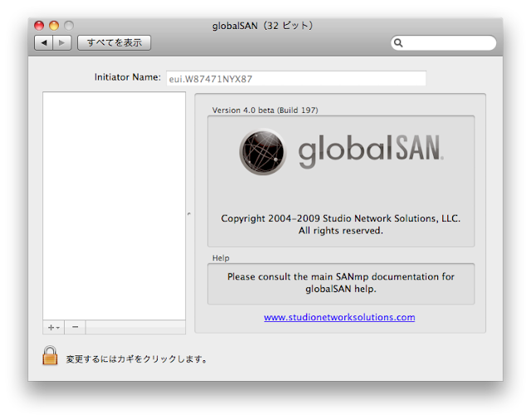The width and height of the screenshot is (531, 420).
Task: Click the 'Copyright 2004-2009 Studio Network Solutions' text
Action: point(341,218)
